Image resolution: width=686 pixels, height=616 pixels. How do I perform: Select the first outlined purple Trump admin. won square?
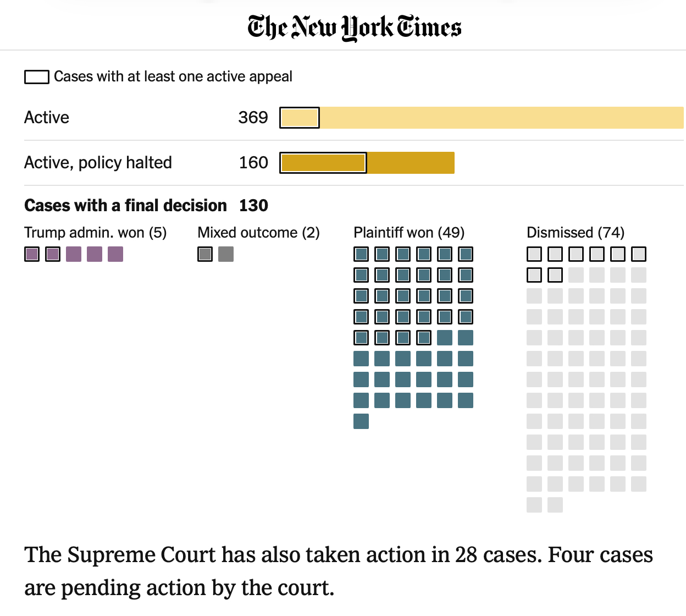tap(32, 254)
